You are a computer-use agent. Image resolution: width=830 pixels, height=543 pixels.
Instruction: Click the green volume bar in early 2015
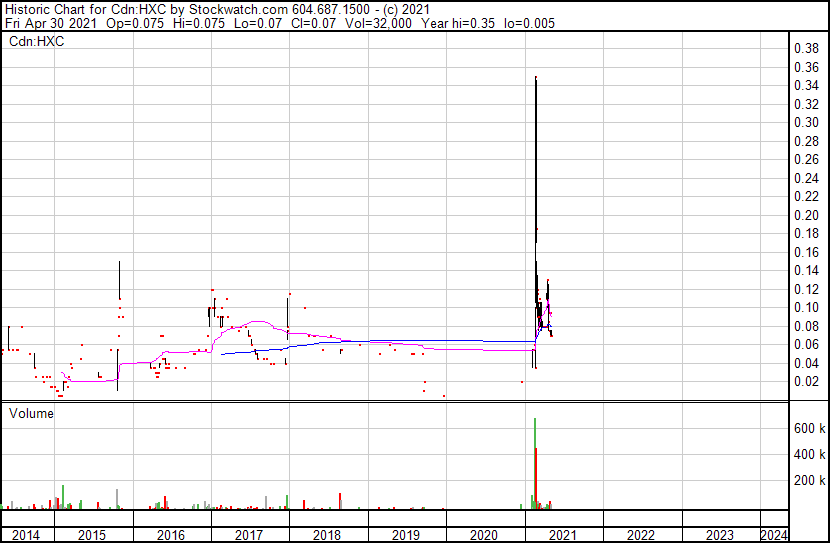(63, 497)
